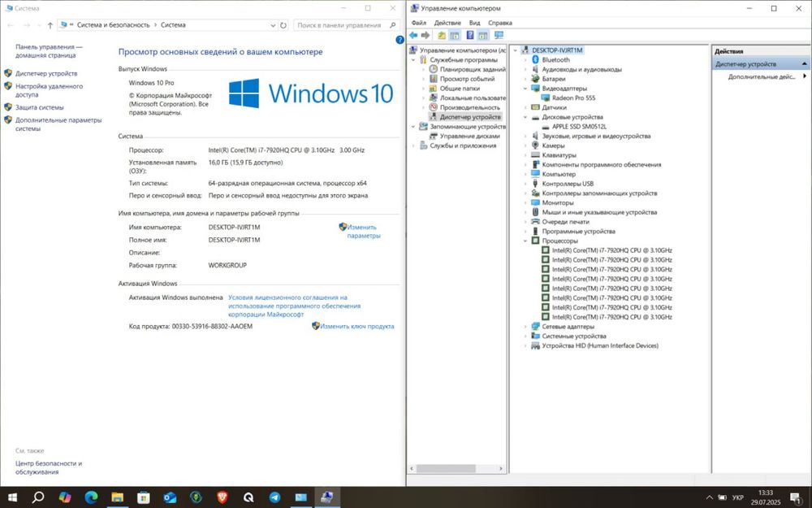Collapse the DESKTOP-IVJRT1M root node arrow
This screenshot has width=812, height=508.
coord(516,50)
